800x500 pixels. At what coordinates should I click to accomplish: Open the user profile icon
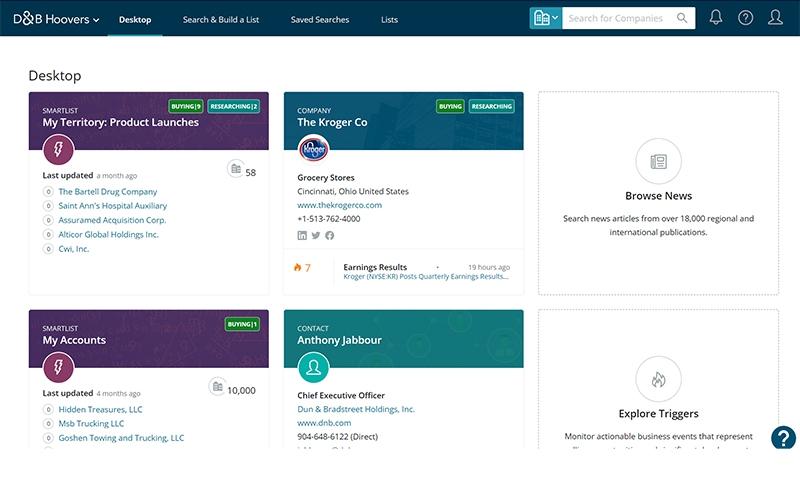(x=775, y=18)
